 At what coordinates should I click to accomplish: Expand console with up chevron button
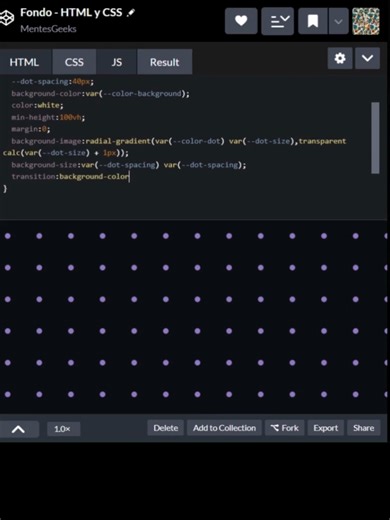(x=19, y=429)
